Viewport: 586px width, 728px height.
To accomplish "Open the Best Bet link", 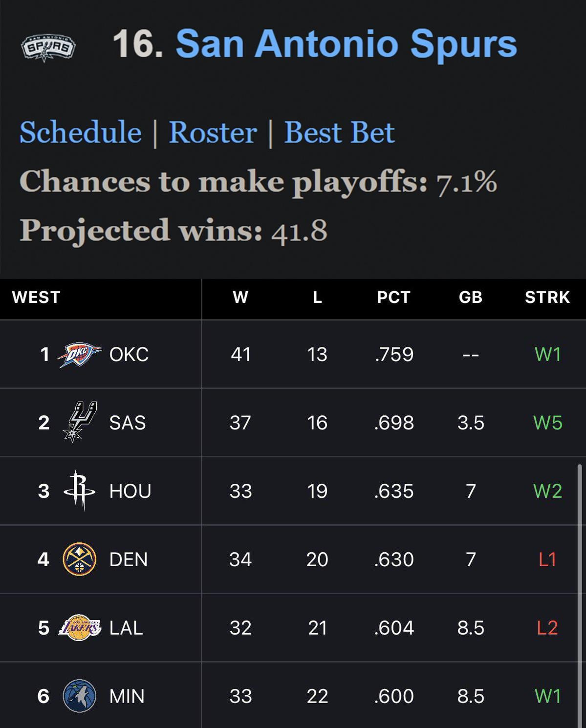I will [x=339, y=132].
